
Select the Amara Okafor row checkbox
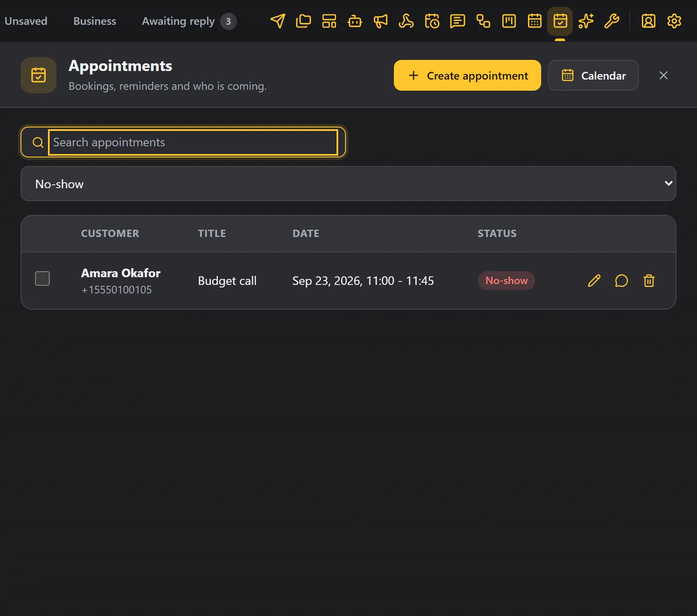(x=42, y=279)
